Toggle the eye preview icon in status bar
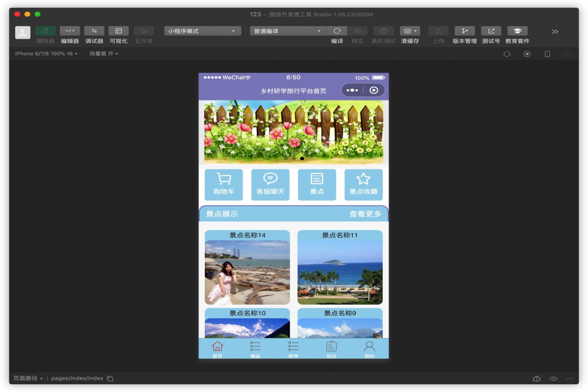This screenshot has height=392, width=588. click(553, 378)
